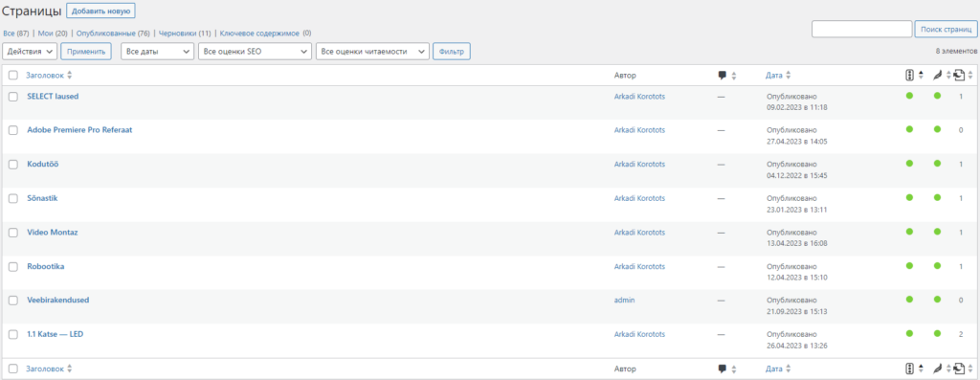
Task: Select all pages via header checkbox
Action: (x=13, y=76)
